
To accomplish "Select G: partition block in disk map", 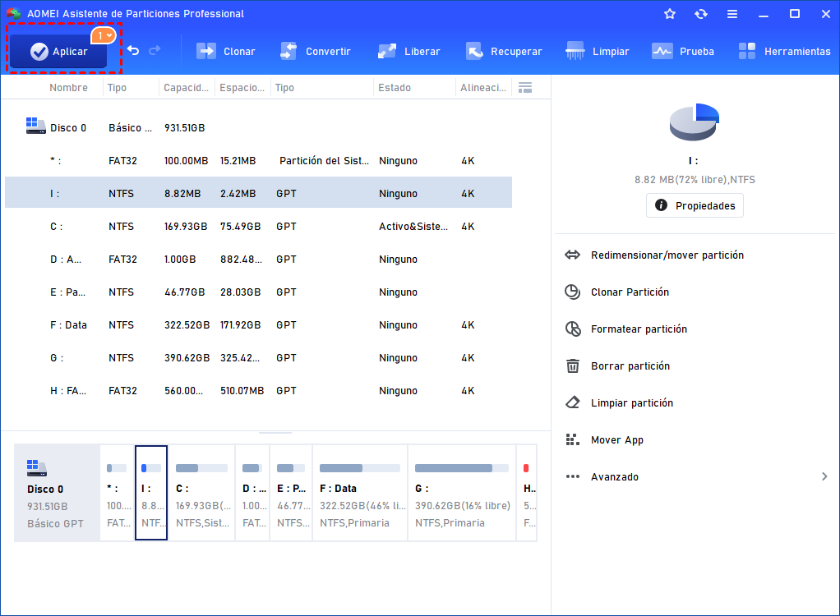I will 462,493.
